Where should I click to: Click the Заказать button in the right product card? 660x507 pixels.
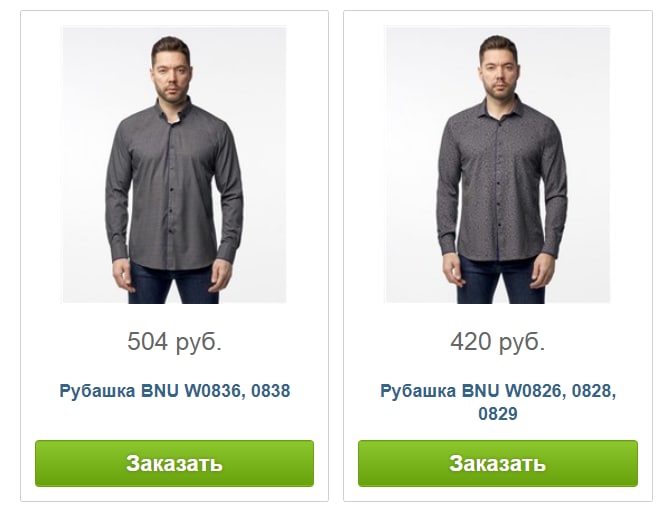(498, 463)
